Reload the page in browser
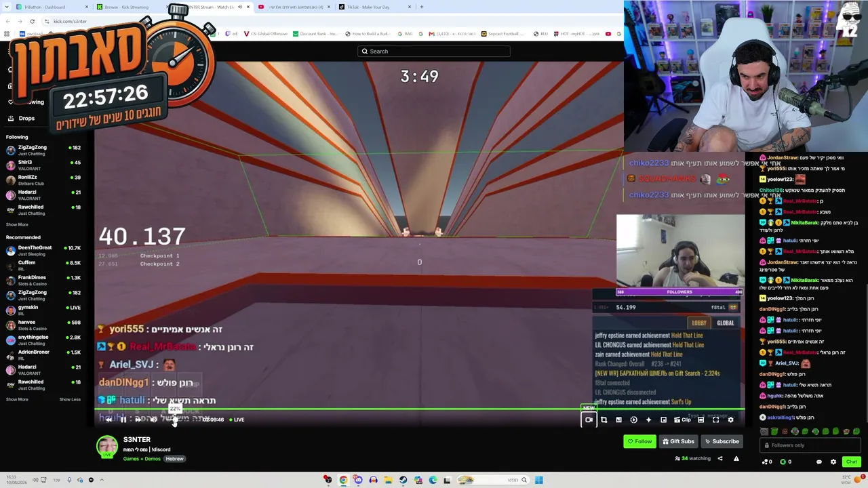Screen dimensions: 868x488 click(32, 21)
